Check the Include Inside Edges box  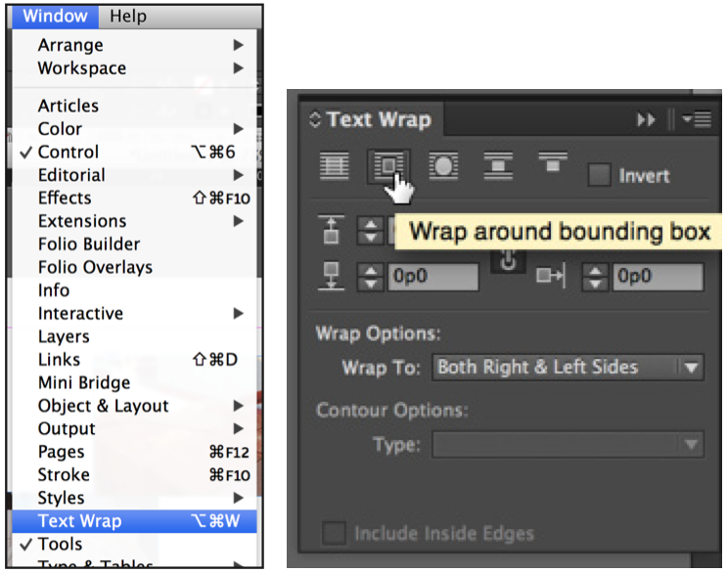335,533
